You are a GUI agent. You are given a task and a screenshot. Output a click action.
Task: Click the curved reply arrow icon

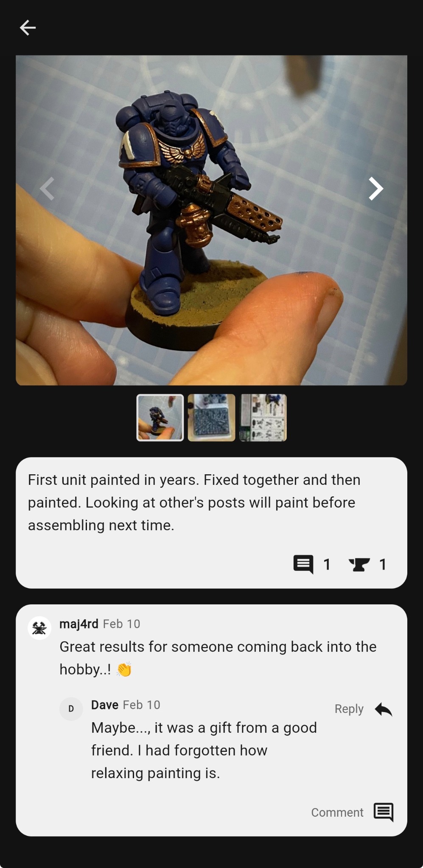click(384, 709)
